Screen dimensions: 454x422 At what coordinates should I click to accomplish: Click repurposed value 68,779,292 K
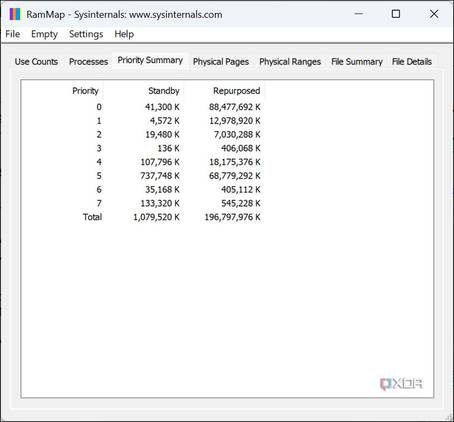[x=235, y=176]
